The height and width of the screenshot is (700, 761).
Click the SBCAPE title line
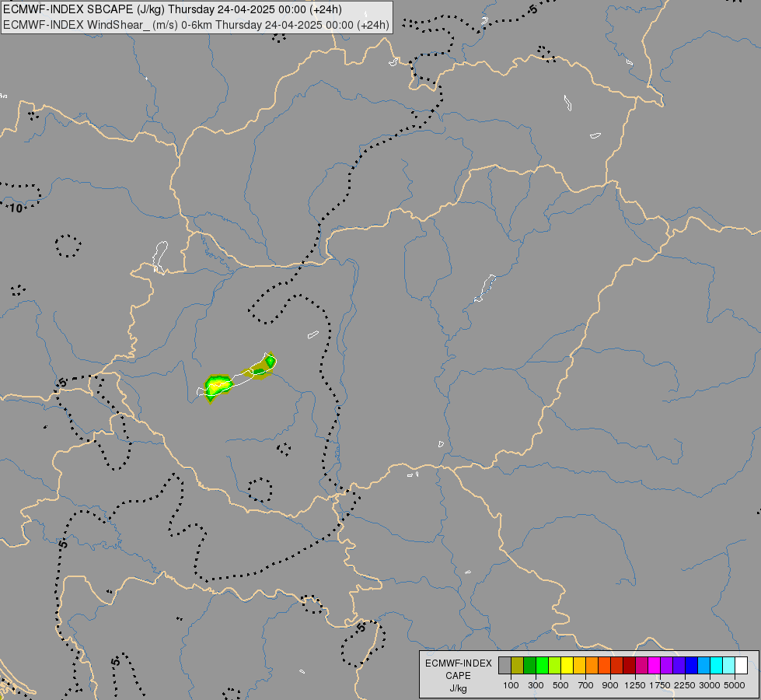click(173, 9)
